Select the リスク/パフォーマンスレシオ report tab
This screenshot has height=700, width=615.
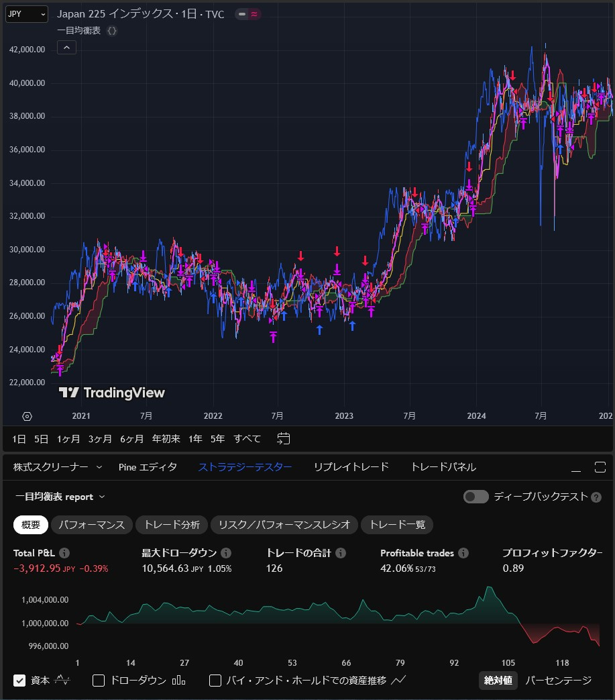(284, 525)
